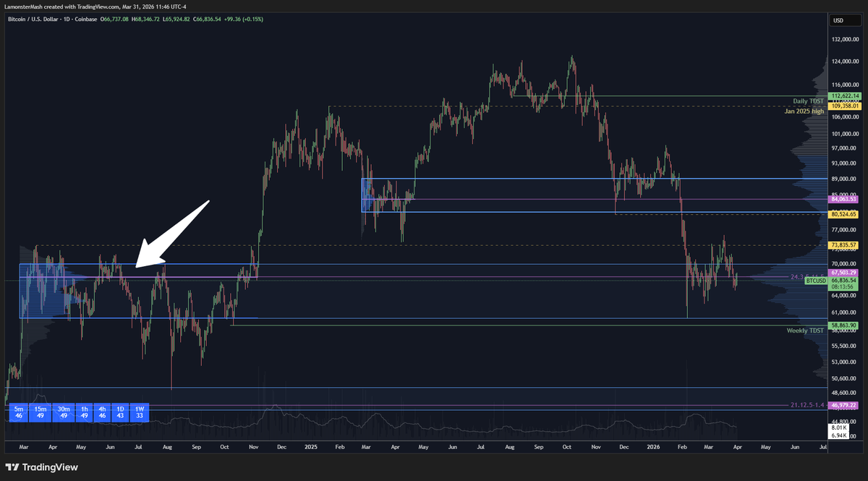Click the 6.94K volume value tag
This screenshot has height=481, width=868.
point(838,436)
